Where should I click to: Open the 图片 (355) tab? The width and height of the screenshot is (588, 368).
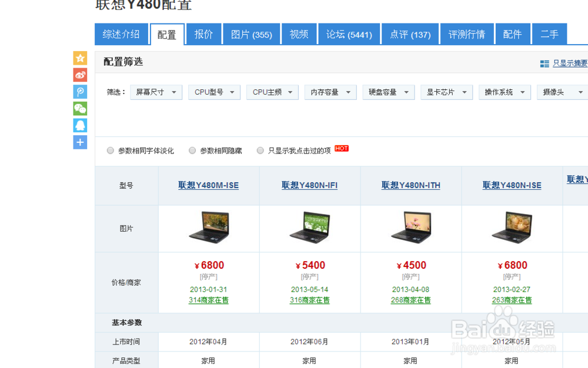tap(251, 34)
